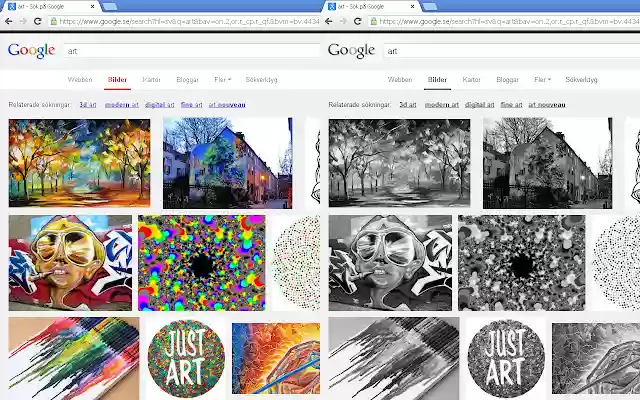The height and width of the screenshot is (400, 640).
Task: Click 'digital art' related search in right window
Action: (x=480, y=105)
